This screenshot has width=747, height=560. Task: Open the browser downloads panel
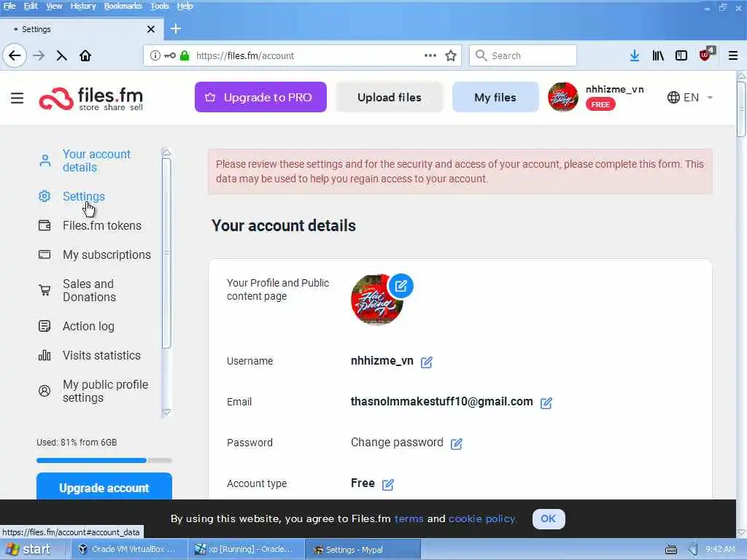pyautogui.click(x=634, y=55)
